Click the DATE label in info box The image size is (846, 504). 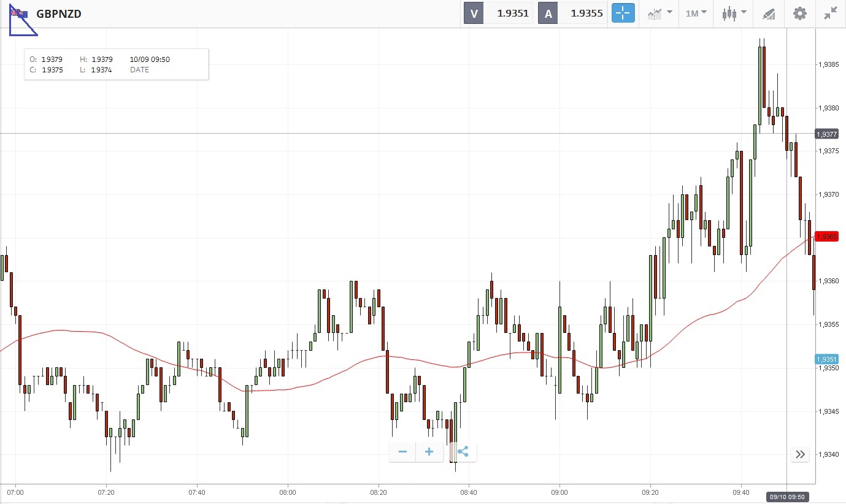click(139, 70)
